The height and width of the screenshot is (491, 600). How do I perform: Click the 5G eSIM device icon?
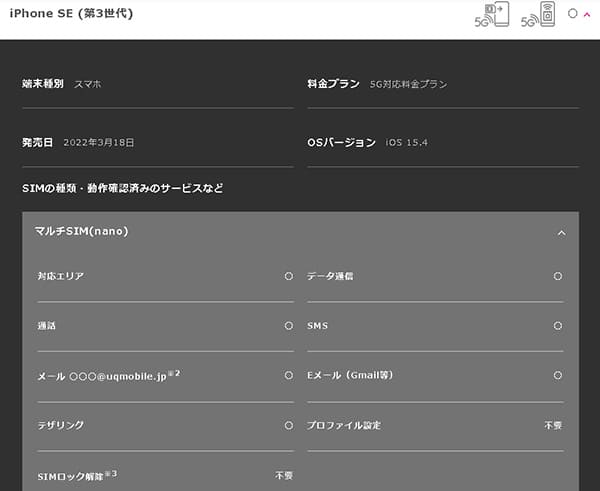tap(538, 15)
